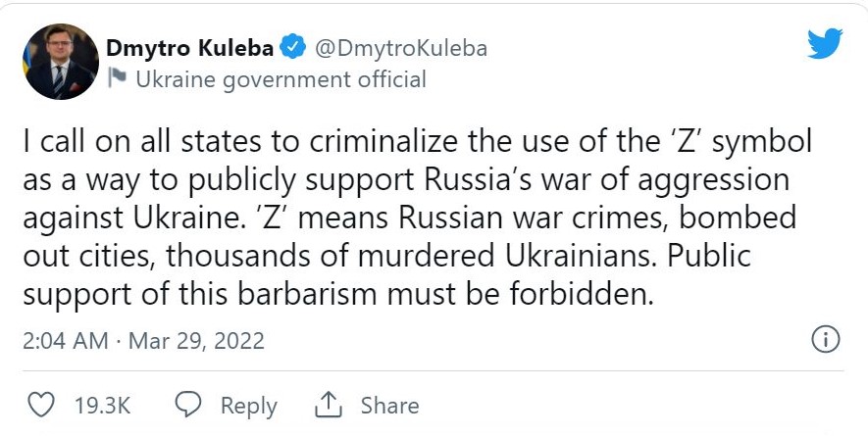Open the tweet info circle icon
Image resolution: width=868 pixels, height=436 pixels.
point(826,340)
